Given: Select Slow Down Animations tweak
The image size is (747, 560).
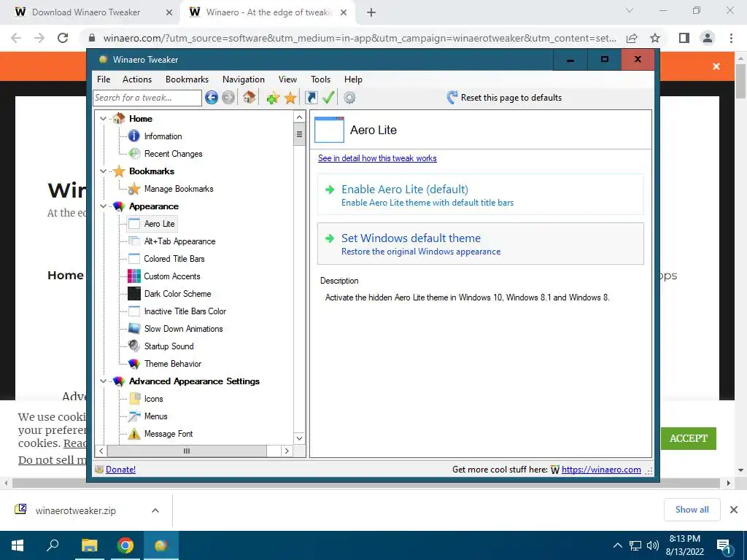Looking at the screenshot, I should coord(183,329).
